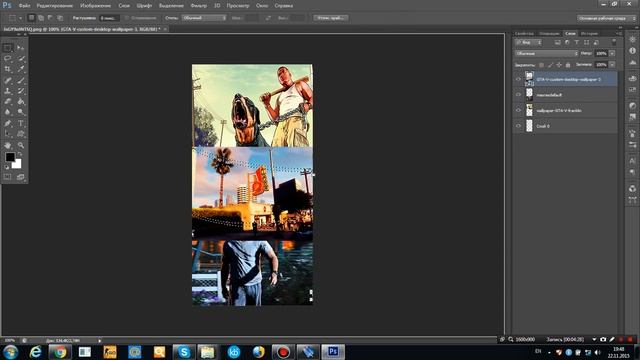Filter layers by pixel layers icon
640x360 pixels.
pyautogui.click(x=558, y=42)
